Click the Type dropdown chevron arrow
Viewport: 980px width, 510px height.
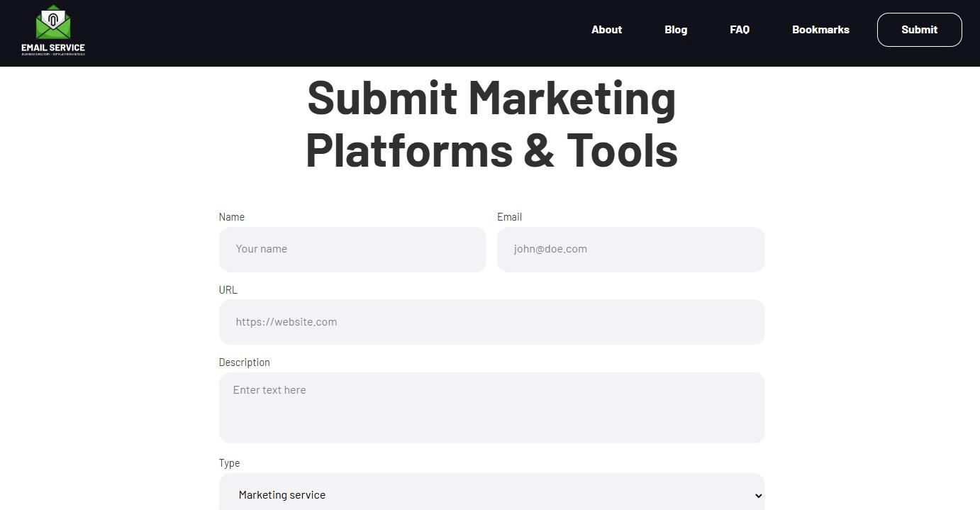pyautogui.click(x=758, y=496)
